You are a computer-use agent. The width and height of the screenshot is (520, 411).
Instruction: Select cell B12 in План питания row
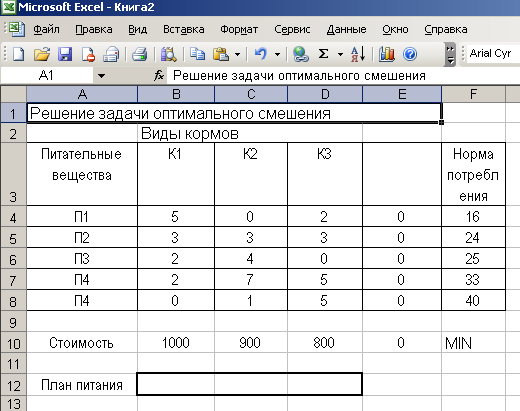tap(176, 384)
